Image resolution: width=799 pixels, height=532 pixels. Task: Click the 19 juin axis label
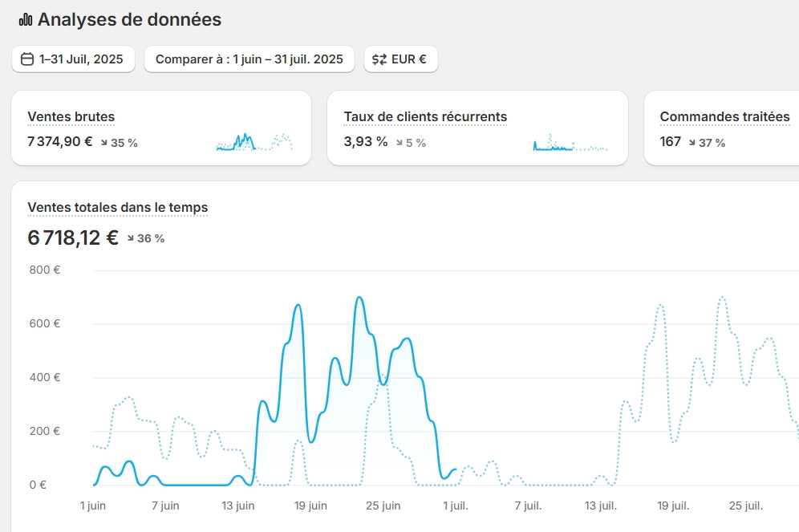tap(310, 506)
